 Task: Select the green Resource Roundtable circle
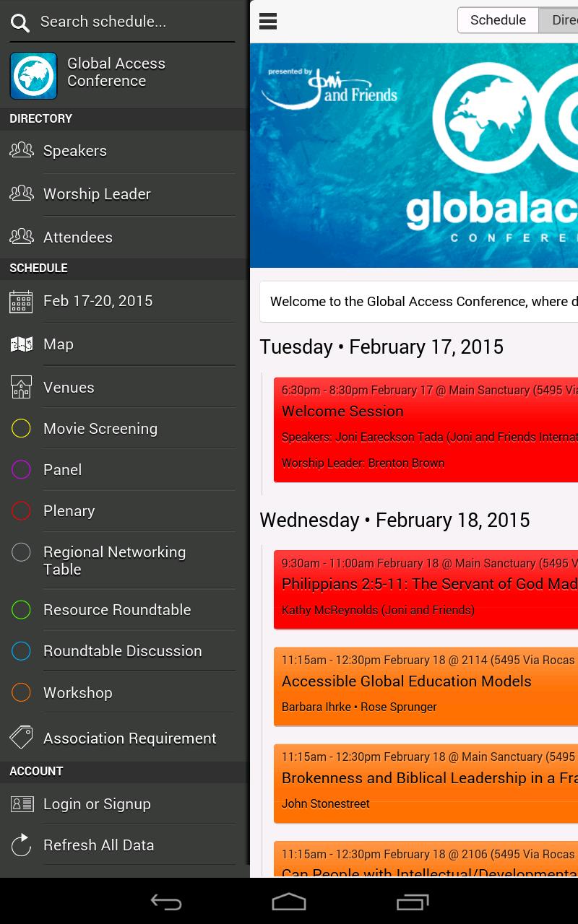pyautogui.click(x=21, y=609)
